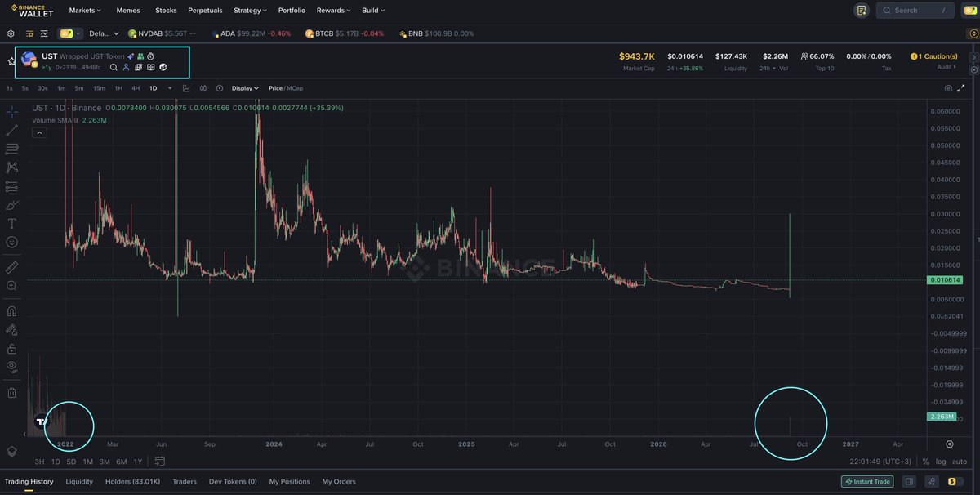This screenshot has height=495, width=980.
Task: Activate the zoom in tool
Action: point(11,286)
